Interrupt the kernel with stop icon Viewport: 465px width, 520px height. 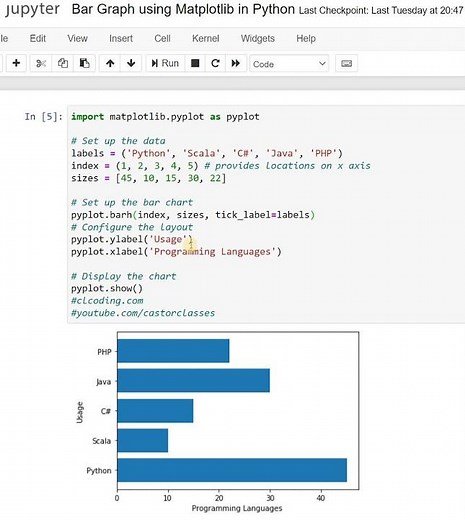coord(195,63)
